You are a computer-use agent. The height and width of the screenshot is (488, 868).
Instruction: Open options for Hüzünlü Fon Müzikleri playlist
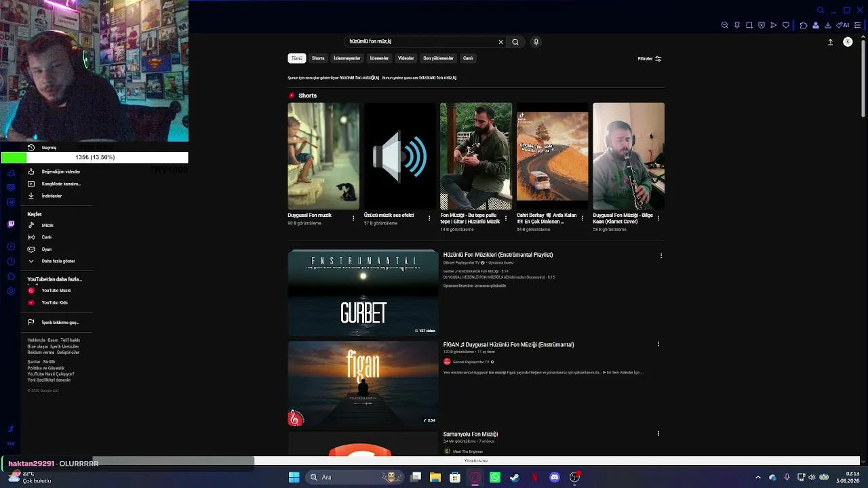[661, 256]
